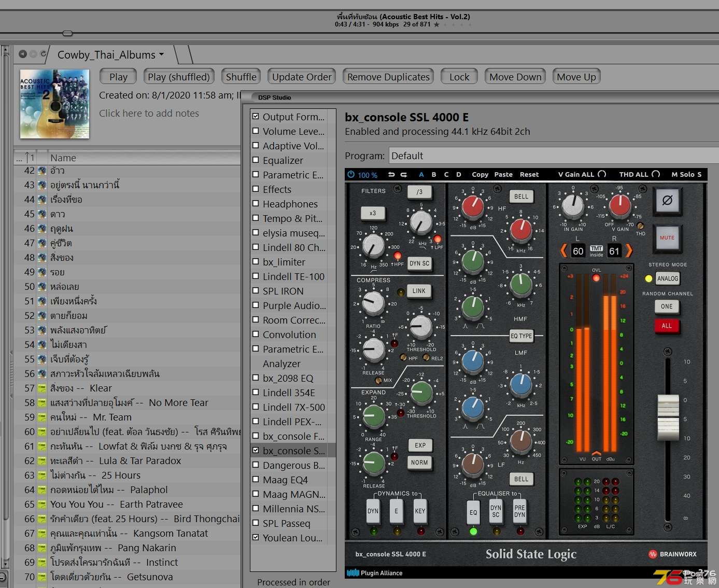Click Reset in the plugin toolbar
The image size is (719, 588).
(x=529, y=174)
